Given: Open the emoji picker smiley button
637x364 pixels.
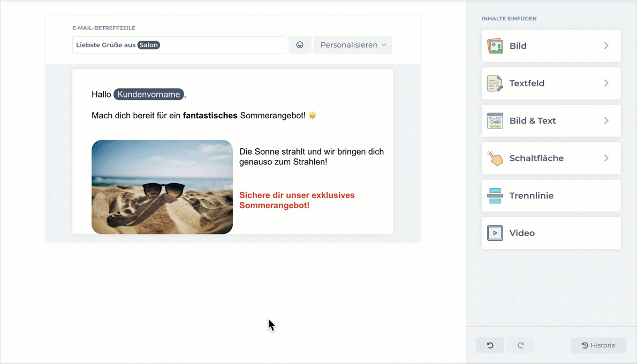Looking at the screenshot, I should point(300,45).
